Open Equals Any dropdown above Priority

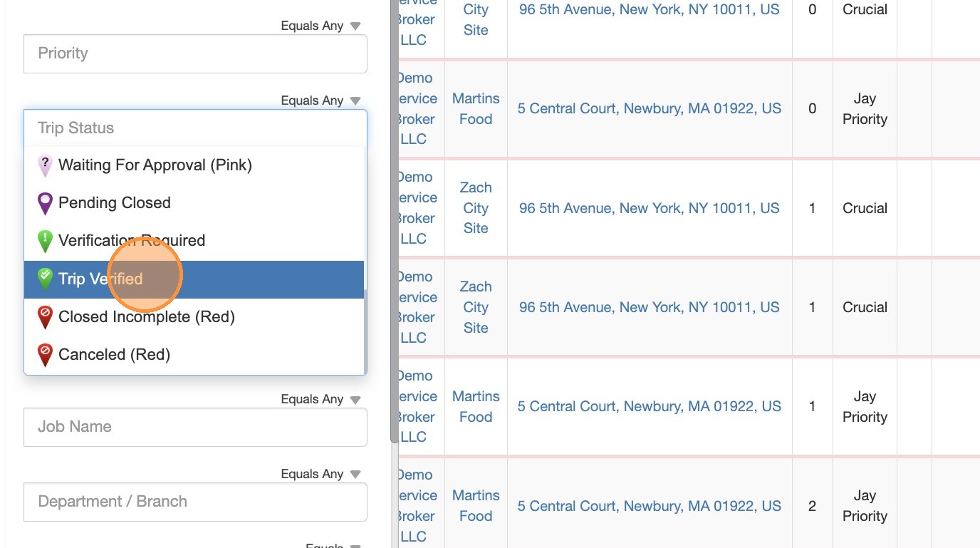pos(320,26)
